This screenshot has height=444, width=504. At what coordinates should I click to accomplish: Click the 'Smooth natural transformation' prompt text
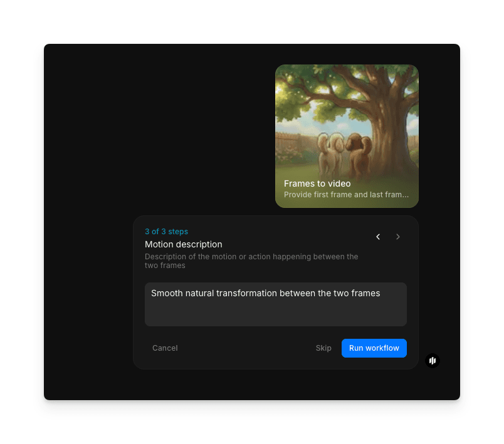[x=265, y=293]
